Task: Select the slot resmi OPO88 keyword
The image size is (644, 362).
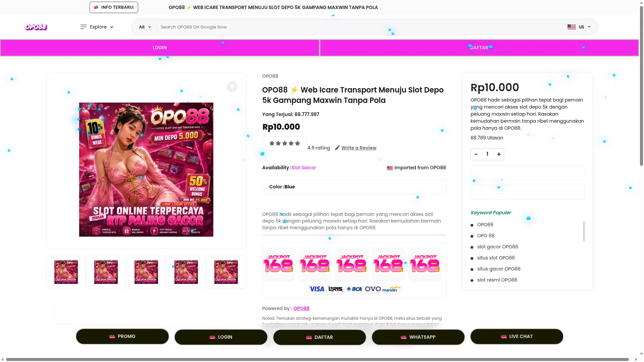Action: [x=497, y=280]
